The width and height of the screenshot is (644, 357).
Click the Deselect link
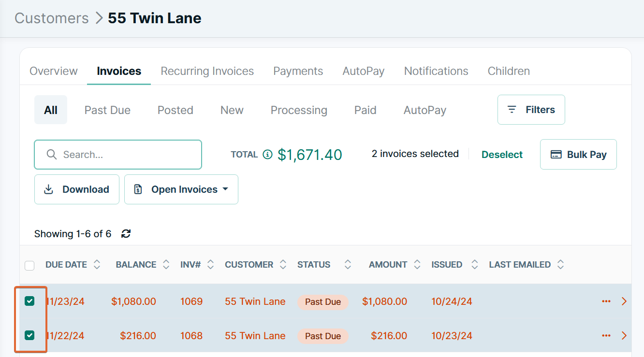coord(502,154)
